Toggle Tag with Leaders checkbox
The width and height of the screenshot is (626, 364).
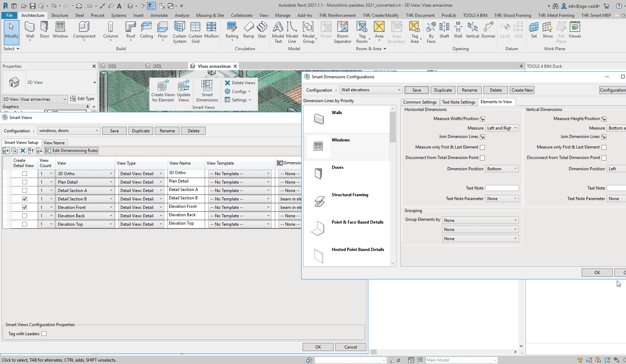point(44,334)
